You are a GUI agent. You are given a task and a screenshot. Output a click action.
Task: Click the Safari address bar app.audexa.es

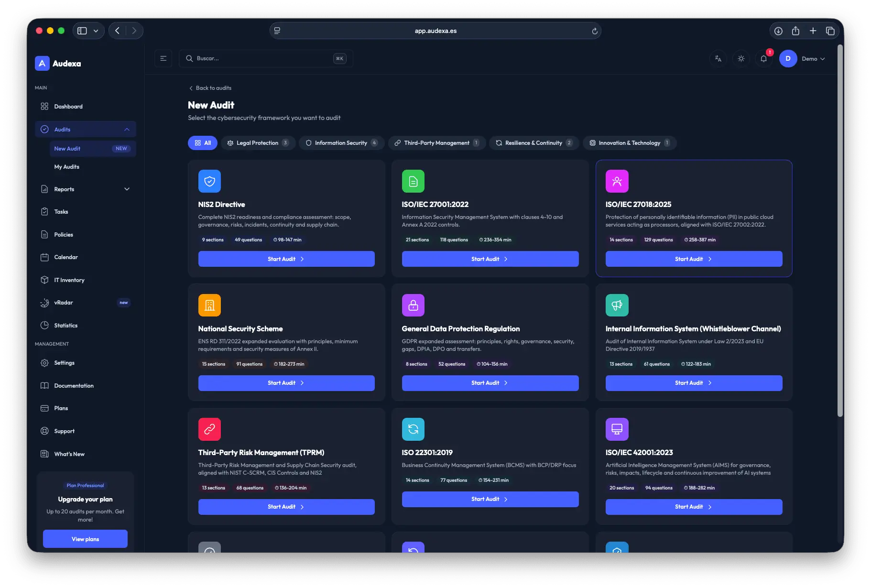point(435,31)
